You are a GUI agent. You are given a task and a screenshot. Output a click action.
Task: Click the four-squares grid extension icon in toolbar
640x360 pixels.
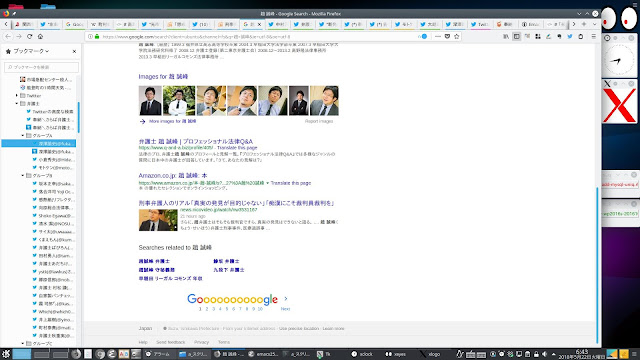pos(538,36)
